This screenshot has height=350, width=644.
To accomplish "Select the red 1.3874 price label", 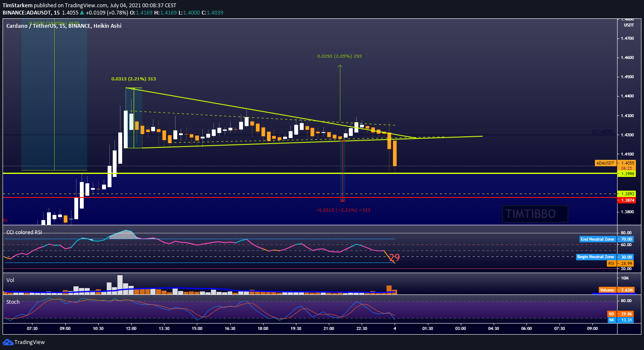I will click(x=627, y=200).
